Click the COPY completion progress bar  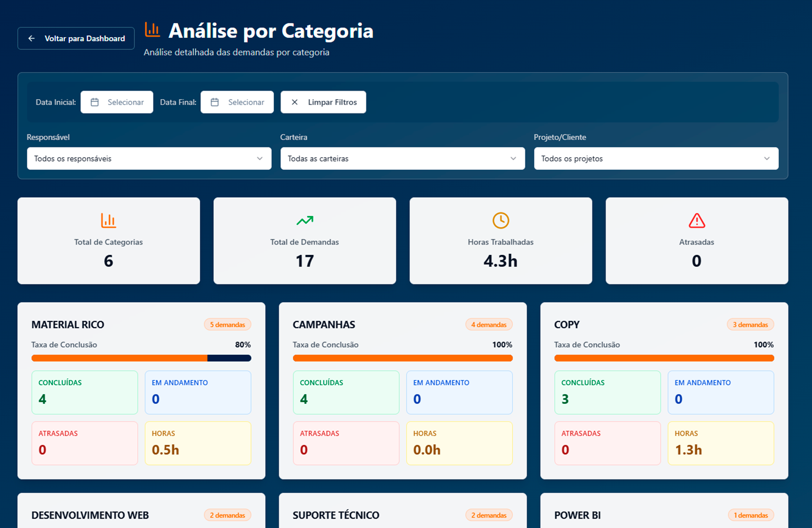pos(664,358)
